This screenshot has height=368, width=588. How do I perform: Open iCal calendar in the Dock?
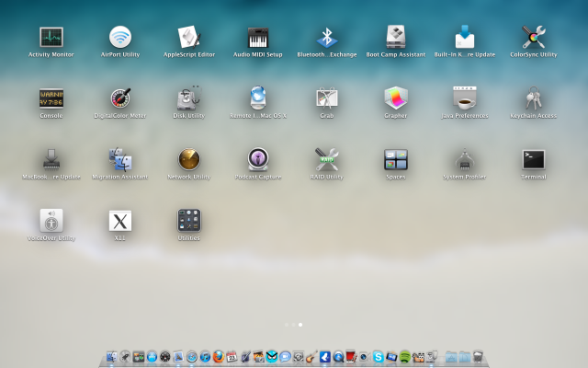(x=232, y=356)
